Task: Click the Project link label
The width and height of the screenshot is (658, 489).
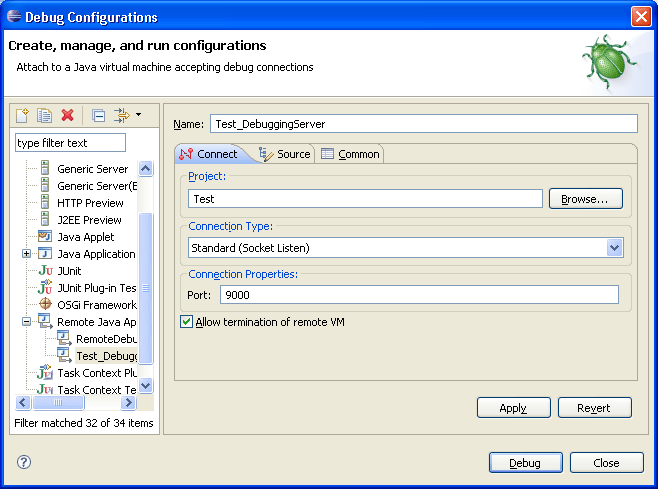Action: tap(206, 176)
